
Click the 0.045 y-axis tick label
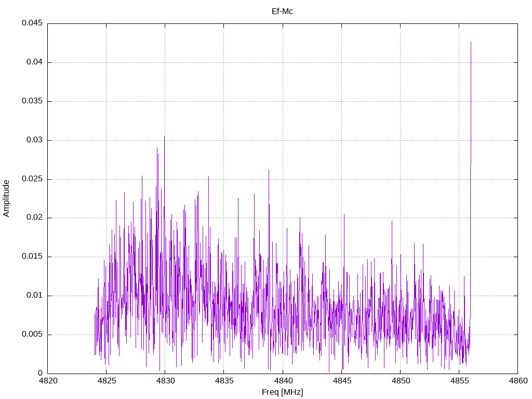pos(32,23)
